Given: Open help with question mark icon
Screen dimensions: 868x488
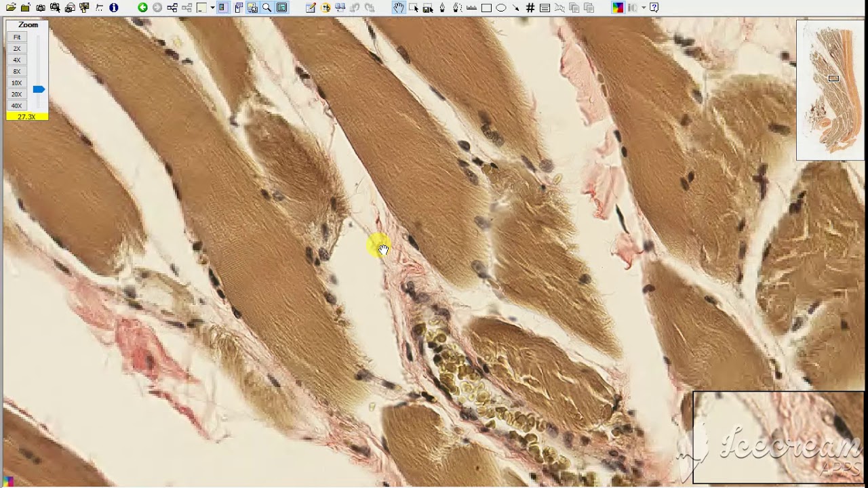Looking at the screenshot, I should (x=654, y=7).
